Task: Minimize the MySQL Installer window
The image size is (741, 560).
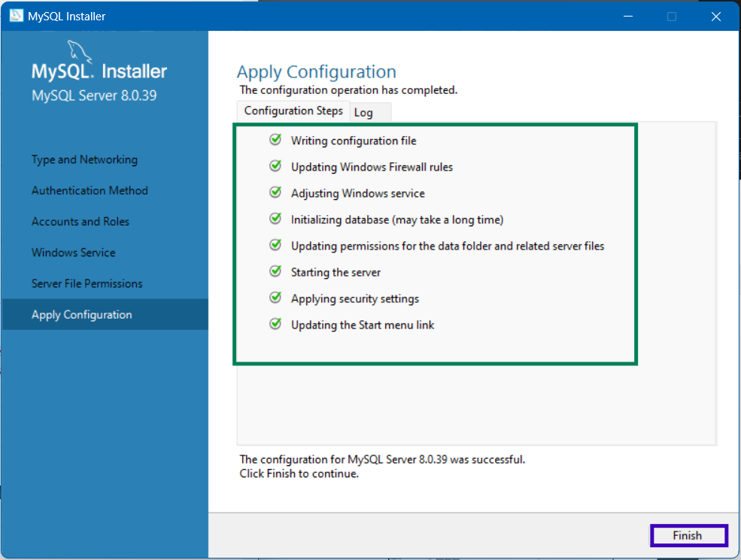Action: (628, 16)
